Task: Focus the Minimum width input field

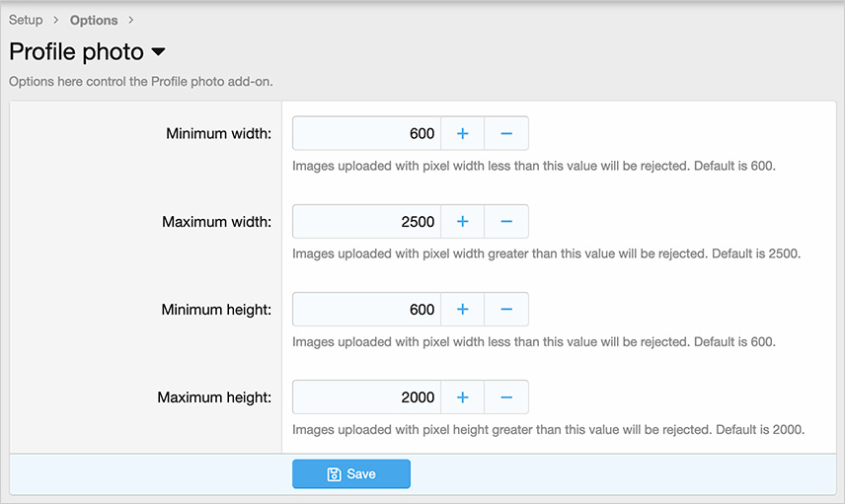Action: coord(366,133)
